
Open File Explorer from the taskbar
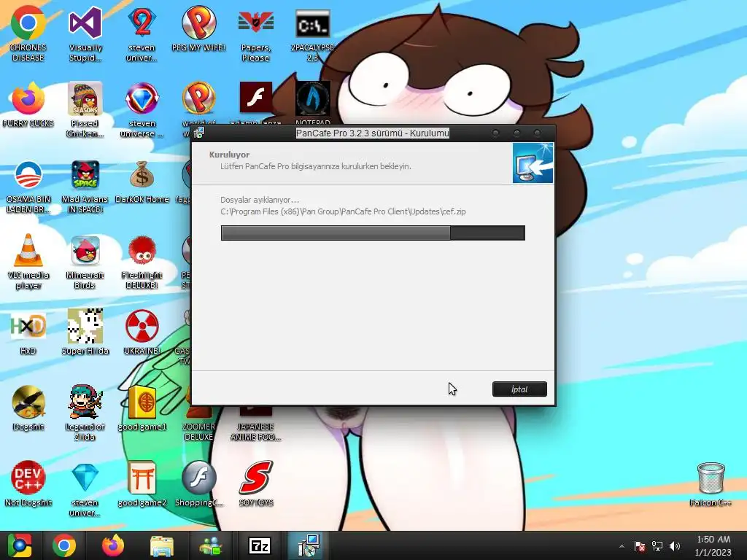(161, 545)
